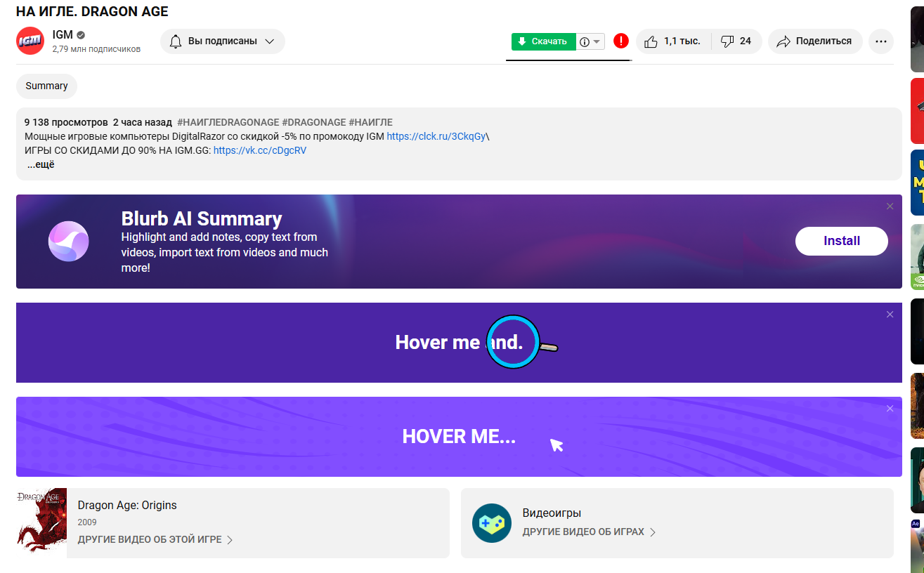The width and height of the screenshot is (924, 573).
Task: Open the three-dots more actions menu
Action: pos(881,41)
